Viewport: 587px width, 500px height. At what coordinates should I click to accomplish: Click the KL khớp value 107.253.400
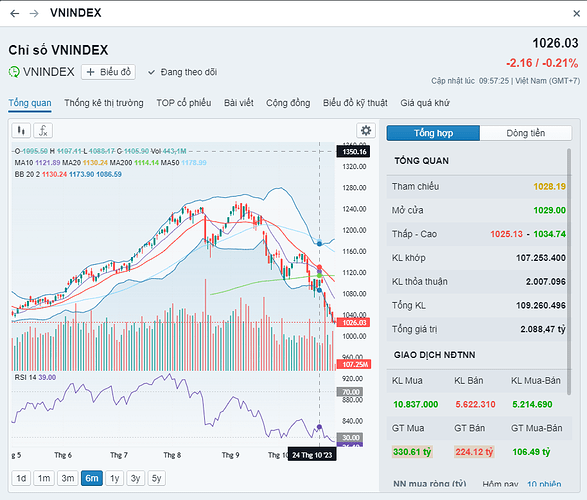[541, 258]
